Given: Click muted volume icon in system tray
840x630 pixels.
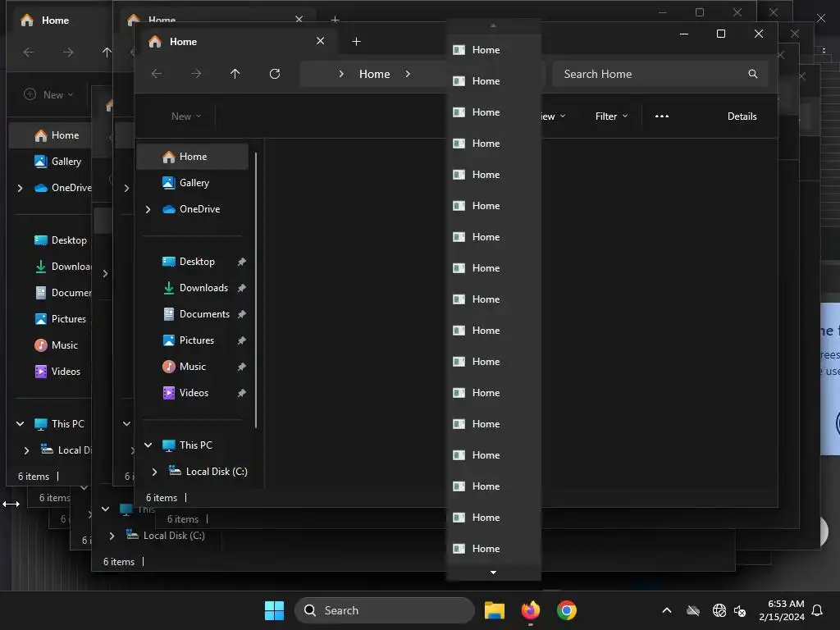Looking at the screenshot, I should pos(741,610).
